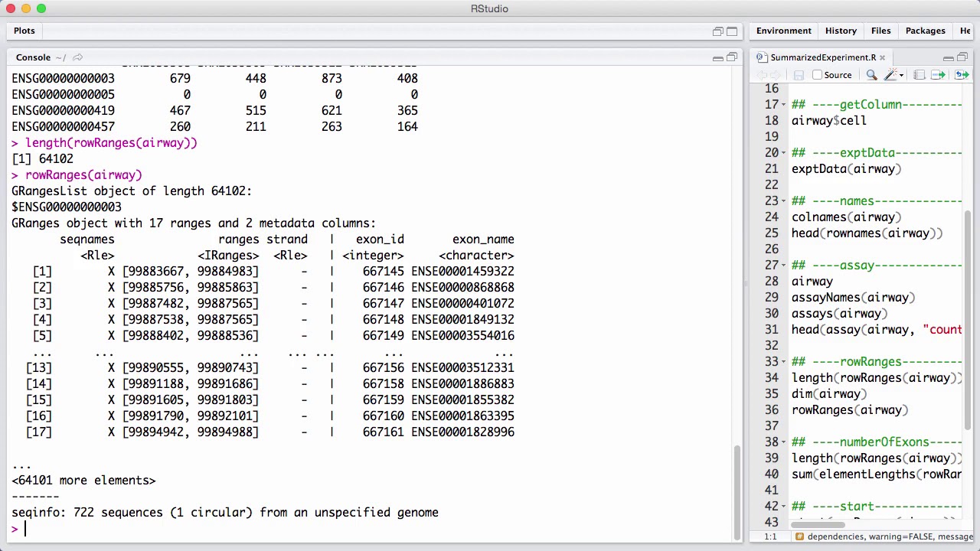Click the Compile Notebook icon

point(919,75)
